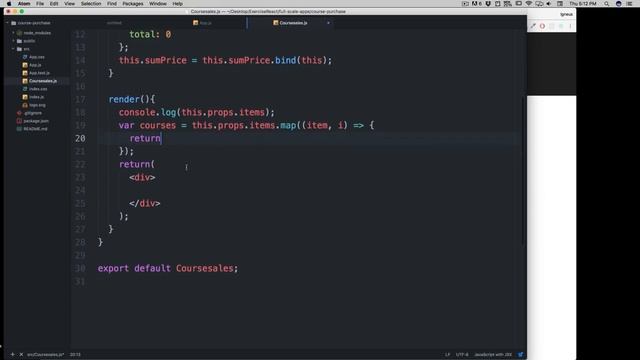Screen dimensions: 640x360
Task: Open the Window menu
Action: point(158,4)
